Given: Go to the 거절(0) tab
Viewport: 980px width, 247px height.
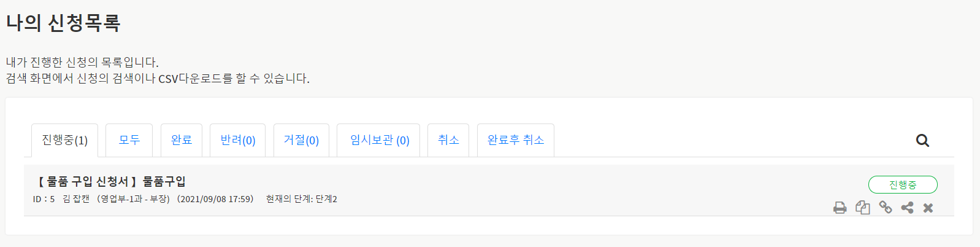Looking at the screenshot, I should point(301,140).
